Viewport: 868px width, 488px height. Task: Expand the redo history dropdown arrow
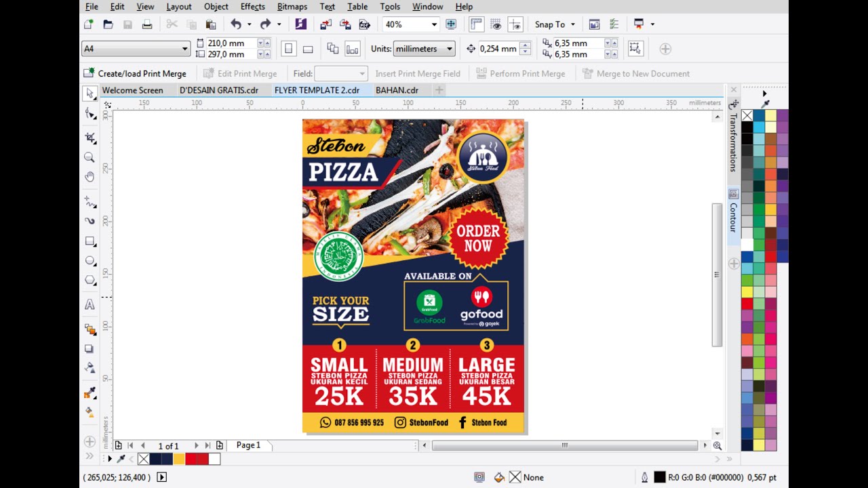tap(279, 24)
